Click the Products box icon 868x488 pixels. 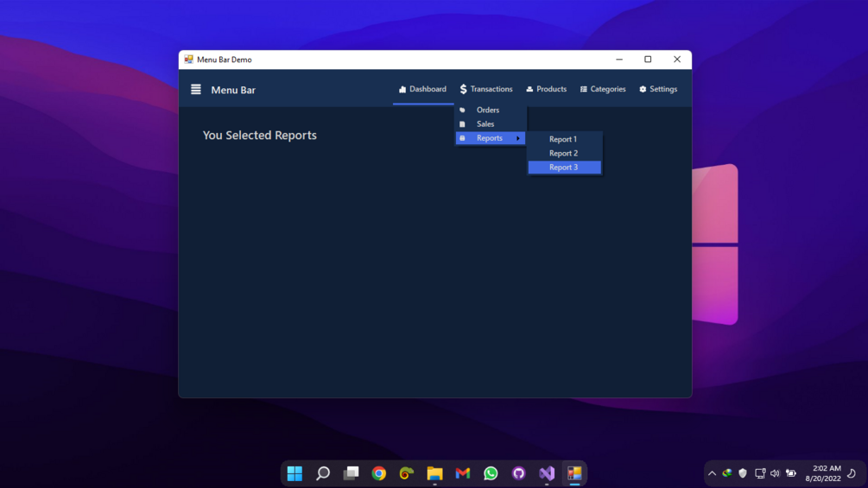tap(529, 89)
